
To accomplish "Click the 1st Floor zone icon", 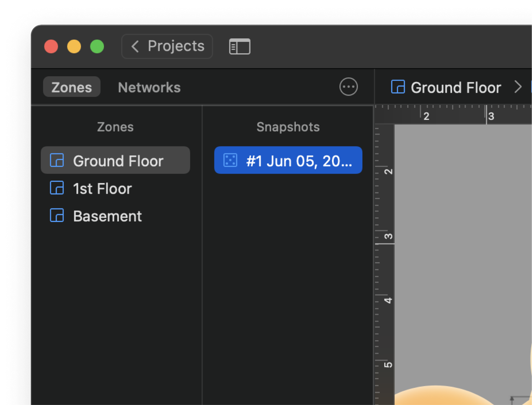I will [x=57, y=188].
